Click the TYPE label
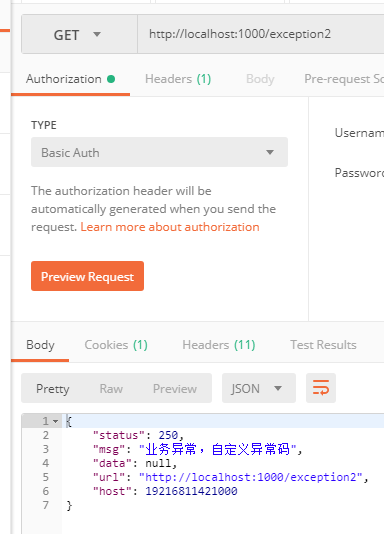 tap(44, 125)
